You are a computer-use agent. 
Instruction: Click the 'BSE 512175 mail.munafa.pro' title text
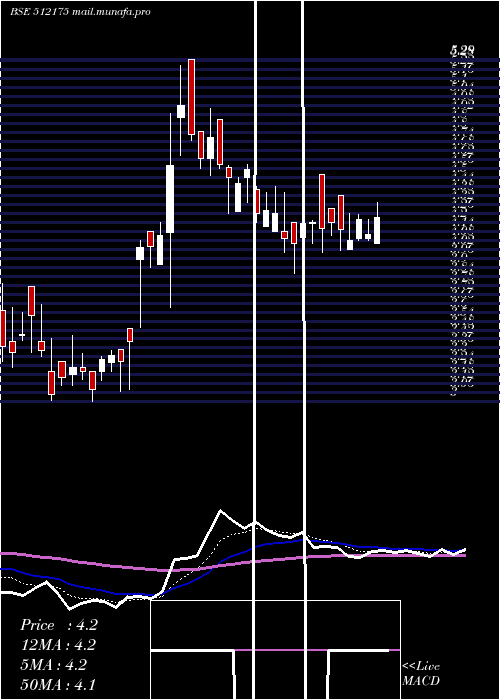(x=80, y=12)
